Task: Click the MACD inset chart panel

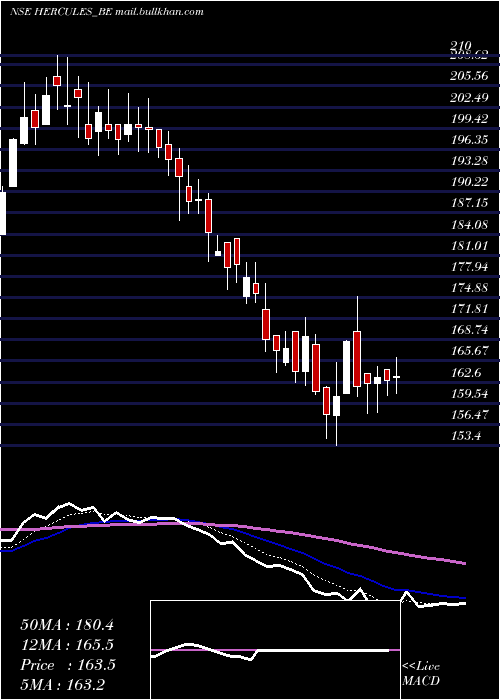Action: tap(275, 650)
